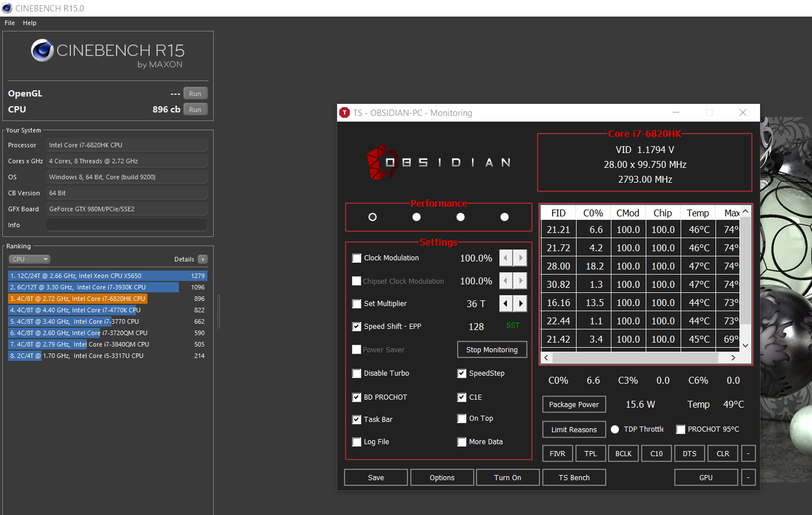Click core table scroll-down arrow
The width and height of the screenshot is (812, 515).
(745, 345)
